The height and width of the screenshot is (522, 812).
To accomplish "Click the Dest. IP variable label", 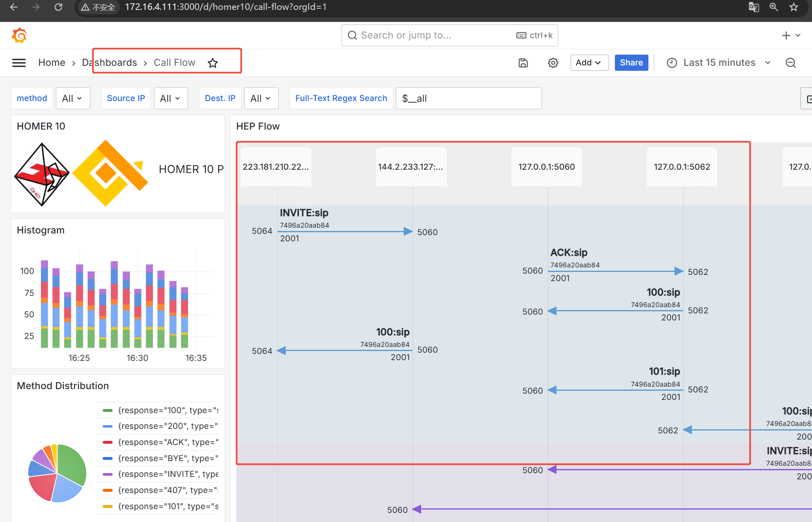I will pyautogui.click(x=220, y=99).
